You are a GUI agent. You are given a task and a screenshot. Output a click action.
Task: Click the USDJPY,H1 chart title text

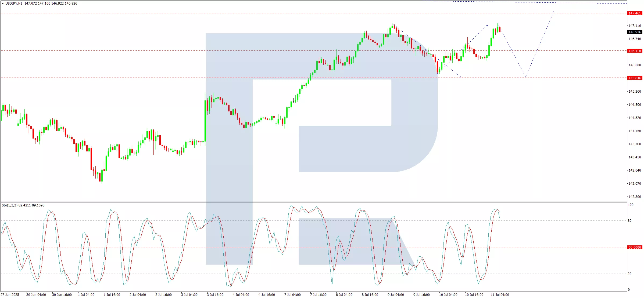[x=14, y=3]
